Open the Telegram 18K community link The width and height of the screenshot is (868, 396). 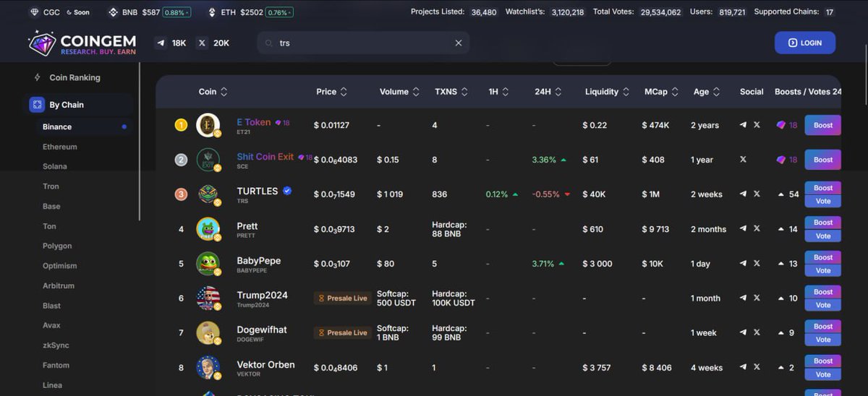coord(171,43)
